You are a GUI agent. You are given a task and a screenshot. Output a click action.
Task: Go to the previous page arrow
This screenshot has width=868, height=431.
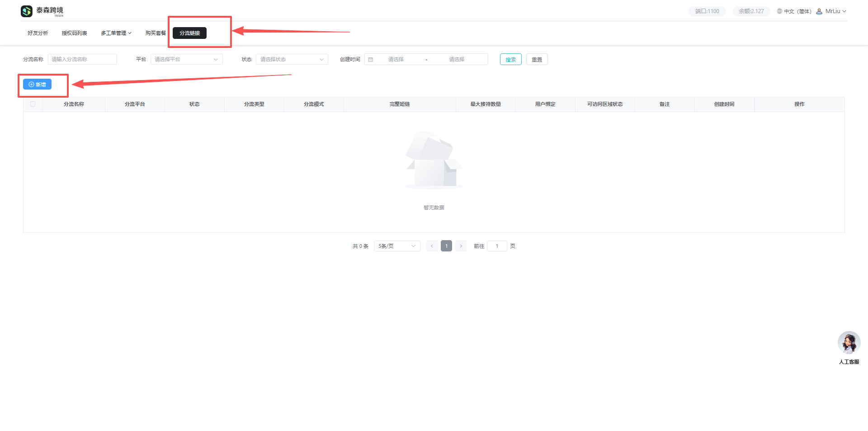(432, 246)
